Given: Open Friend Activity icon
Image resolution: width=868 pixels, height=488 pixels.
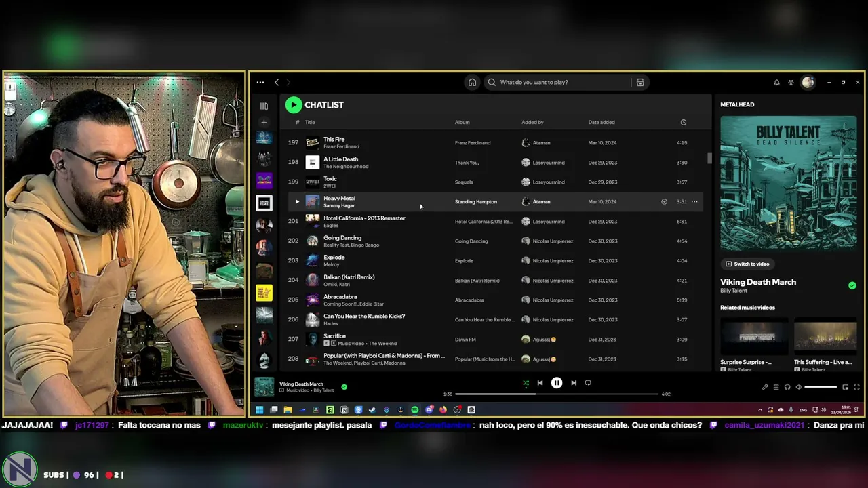Looking at the screenshot, I should click(x=791, y=82).
